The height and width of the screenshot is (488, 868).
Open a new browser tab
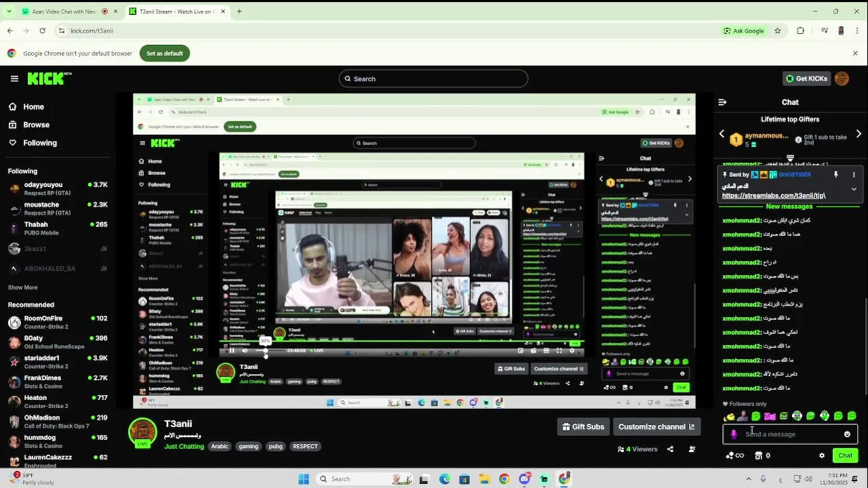point(239,12)
